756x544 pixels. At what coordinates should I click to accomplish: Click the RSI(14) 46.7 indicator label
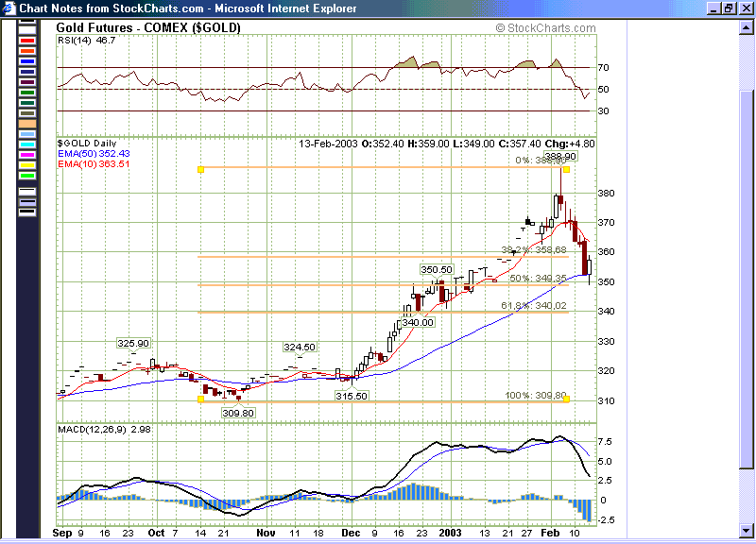(86, 41)
